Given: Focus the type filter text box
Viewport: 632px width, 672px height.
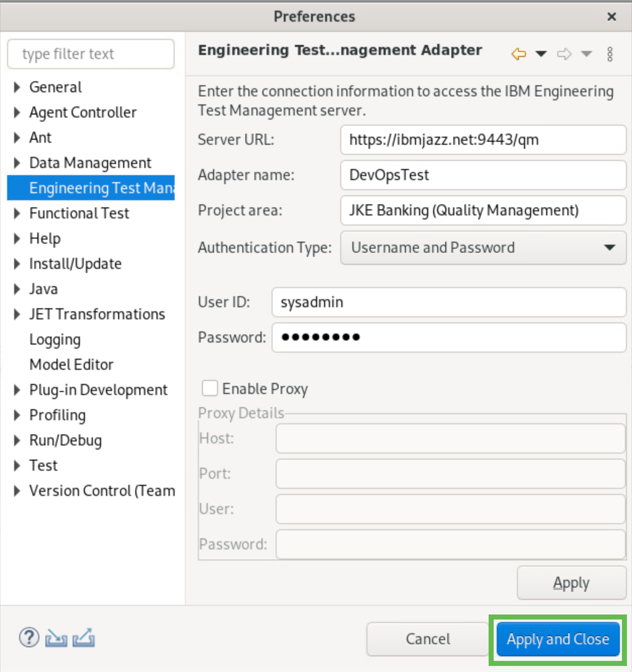Looking at the screenshot, I should [x=91, y=54].
